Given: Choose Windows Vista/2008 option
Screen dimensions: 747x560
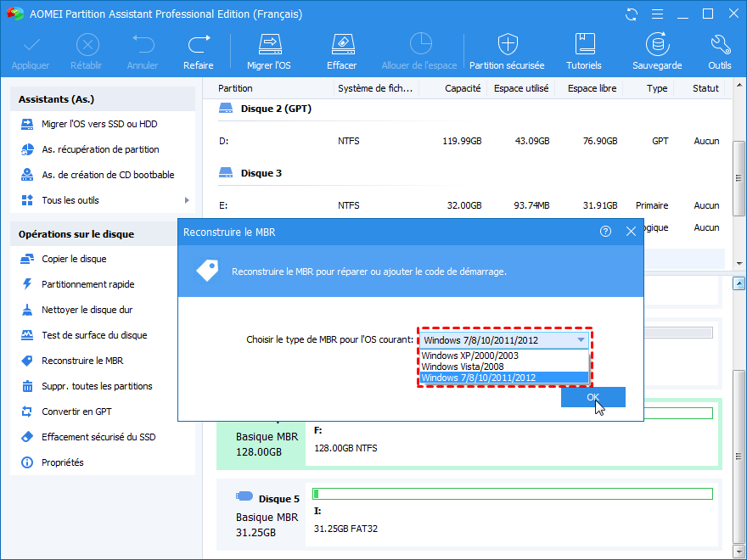Looking at the screenshot, I should pyautogui.click(x=504, y=367).
